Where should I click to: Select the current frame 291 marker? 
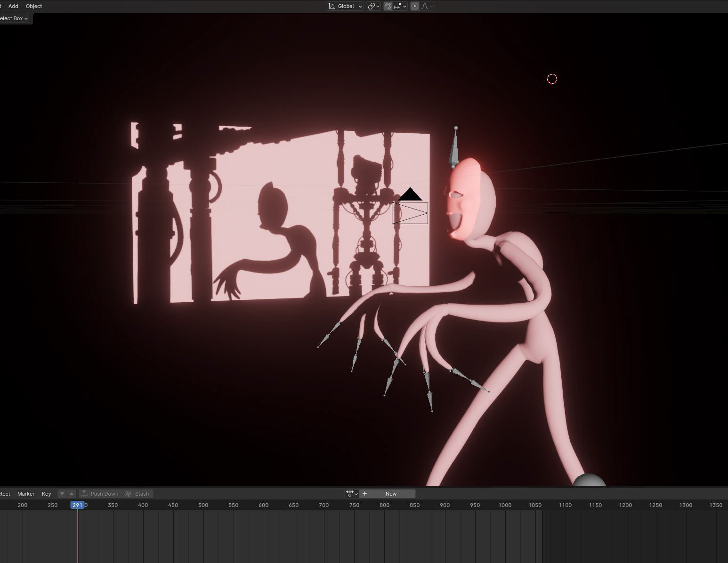(77, 505)
